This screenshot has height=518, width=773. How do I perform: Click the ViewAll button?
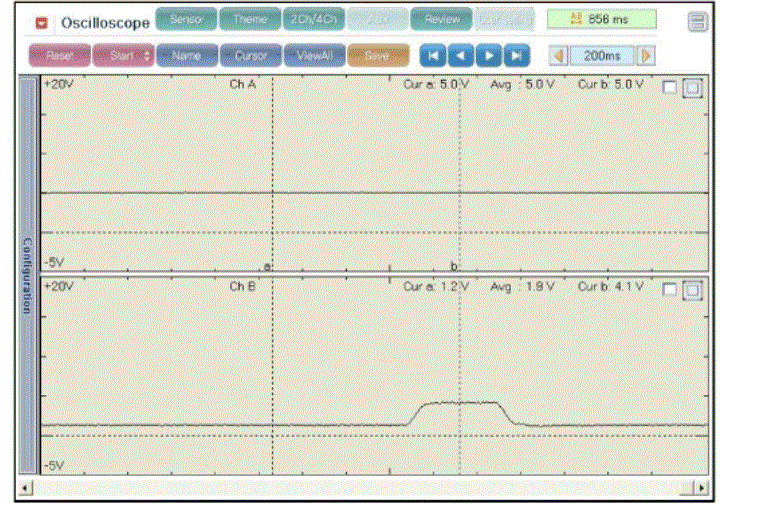313,56
